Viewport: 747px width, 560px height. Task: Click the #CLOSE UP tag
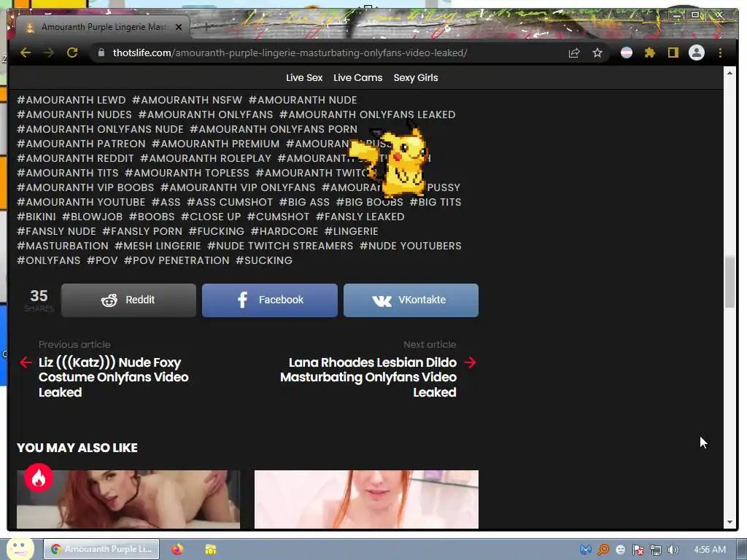coord(211,217)
